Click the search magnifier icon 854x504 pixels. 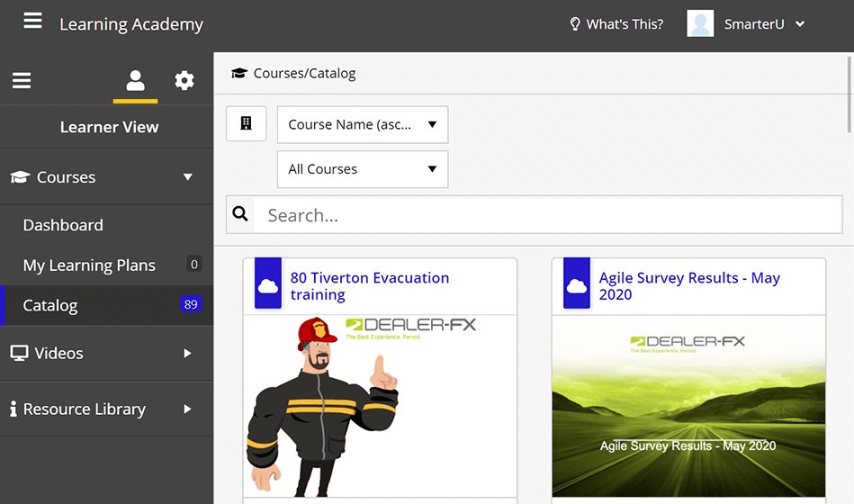tap(240, 214)
